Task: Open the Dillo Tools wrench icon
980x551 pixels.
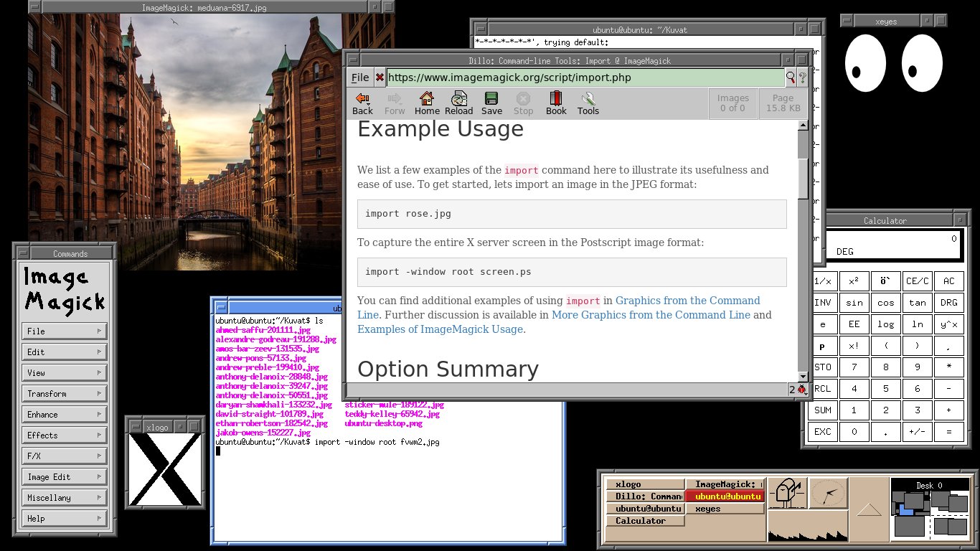Action: (588, 103)
